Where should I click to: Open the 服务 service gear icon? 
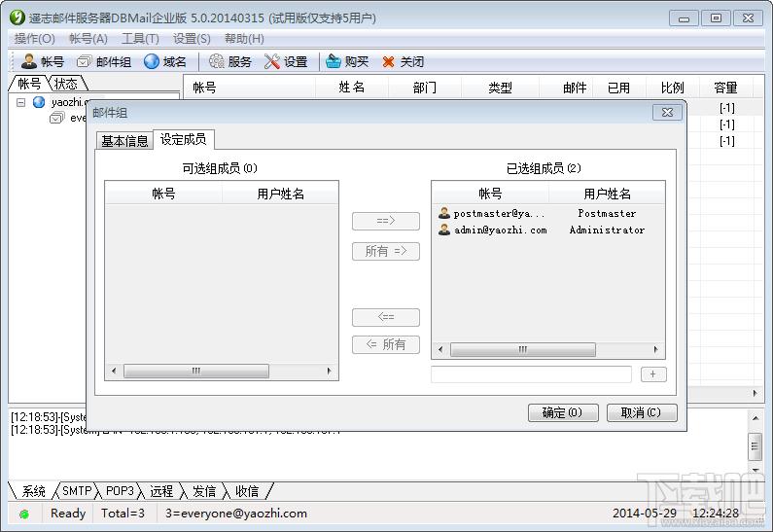point(217,61)
